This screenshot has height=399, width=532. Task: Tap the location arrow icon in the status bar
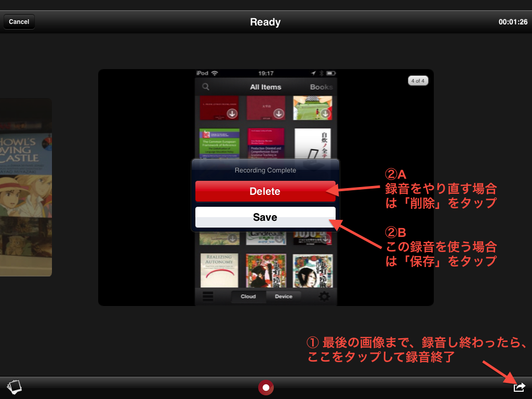pyautogui.click(x=313, y=73)
